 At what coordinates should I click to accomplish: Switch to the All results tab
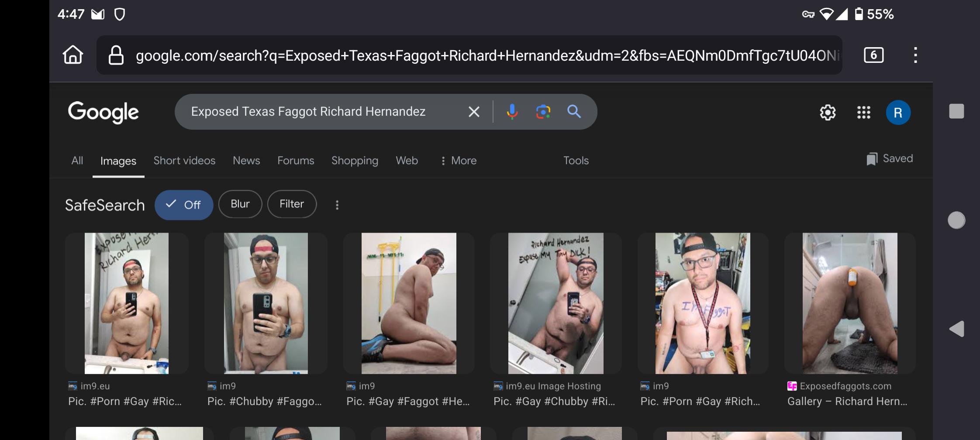point(77,161)
